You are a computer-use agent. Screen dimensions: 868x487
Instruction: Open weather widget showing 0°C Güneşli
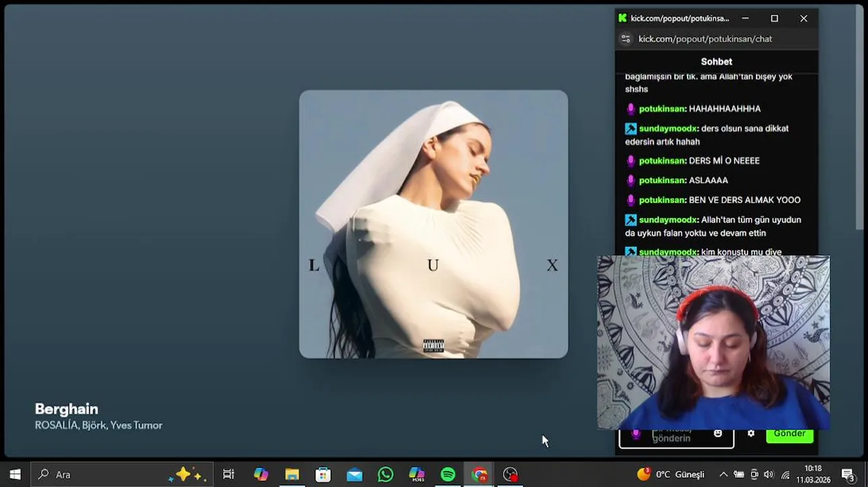(x=671, y=475)
